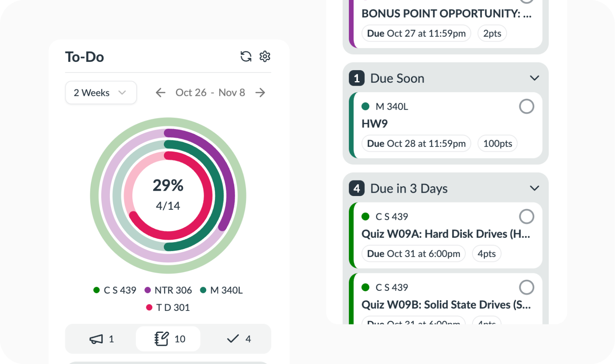Collapse the Due Soon section

click(534, 78)
